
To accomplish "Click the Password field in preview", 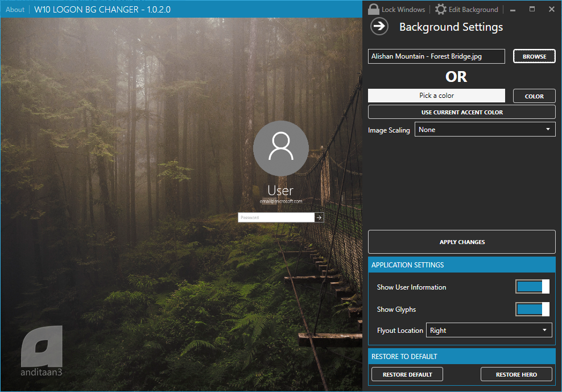I will [x=276, y=217].
